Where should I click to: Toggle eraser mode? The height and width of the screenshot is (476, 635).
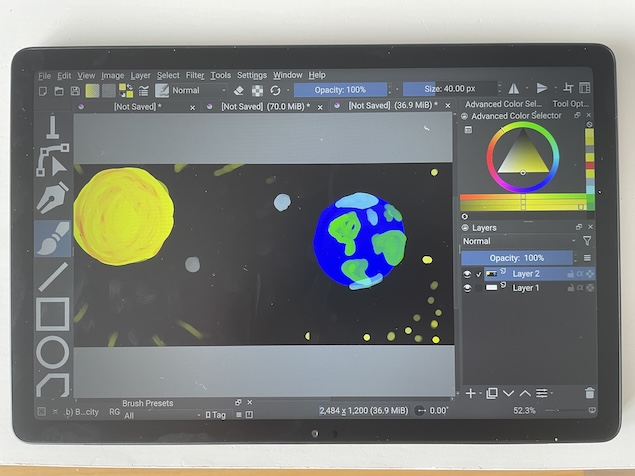[239, 90]
